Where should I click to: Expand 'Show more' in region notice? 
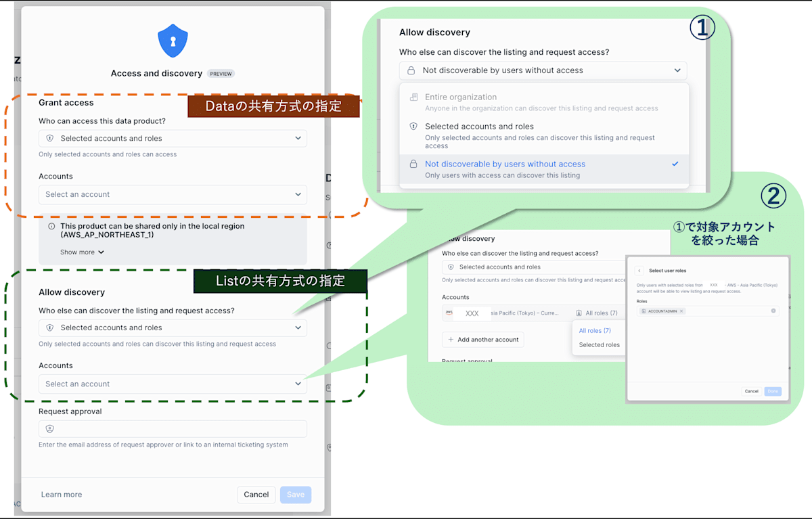[x=82, y=252]
